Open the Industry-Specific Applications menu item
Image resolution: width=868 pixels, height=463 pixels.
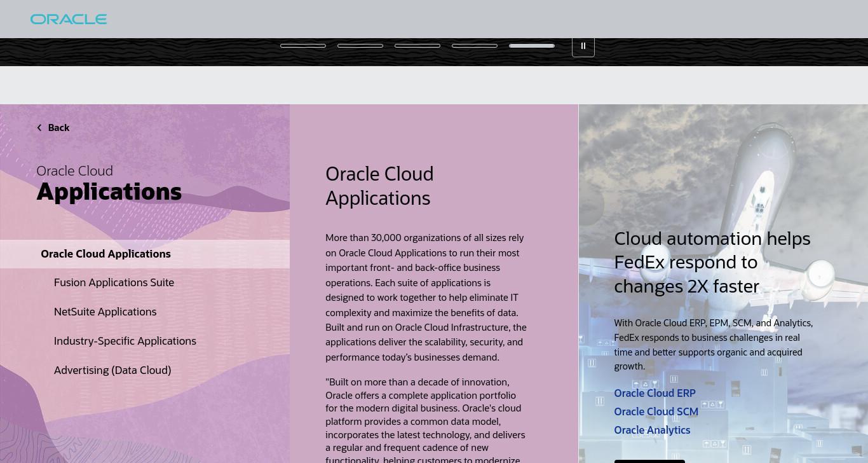[x=125, y=341]
